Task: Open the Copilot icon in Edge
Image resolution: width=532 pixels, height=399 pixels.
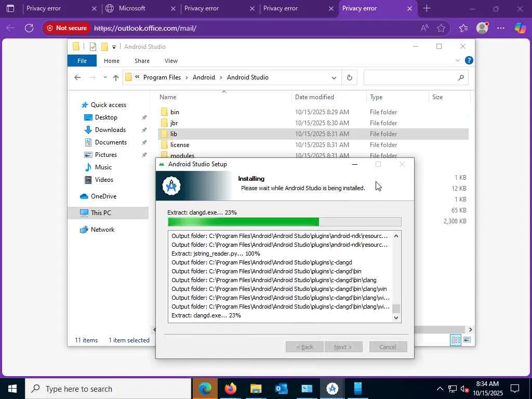Action: pos(520,28)
